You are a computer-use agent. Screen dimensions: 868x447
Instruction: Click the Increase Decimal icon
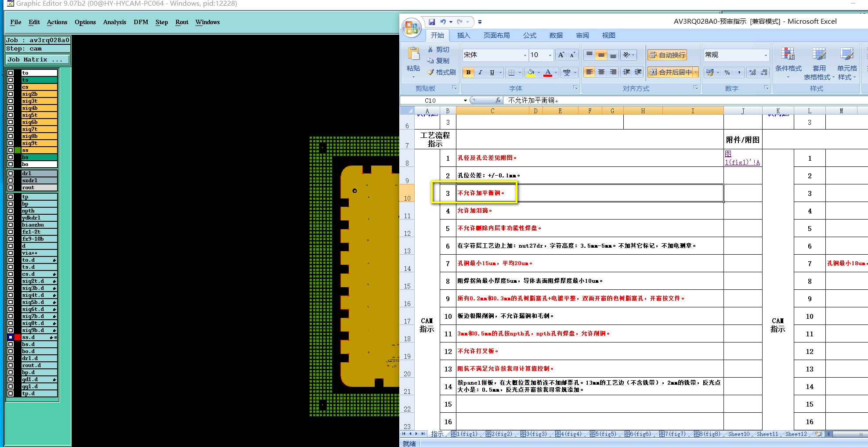point(752,72)
